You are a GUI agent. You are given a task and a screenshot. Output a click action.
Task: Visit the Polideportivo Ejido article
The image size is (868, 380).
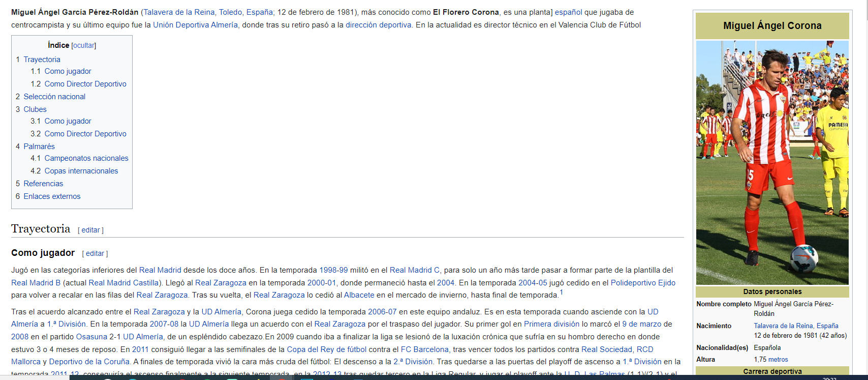point(643,283)
